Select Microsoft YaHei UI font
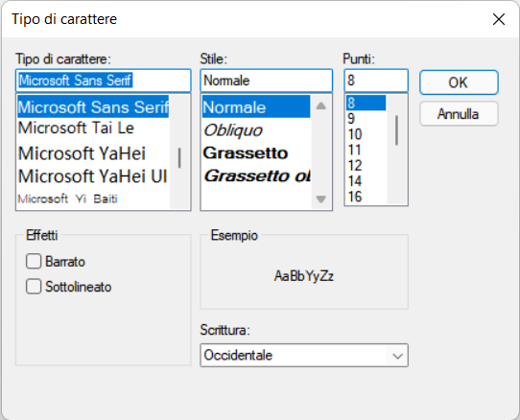The height and width of the screenshot is (420, 520). 93,176
